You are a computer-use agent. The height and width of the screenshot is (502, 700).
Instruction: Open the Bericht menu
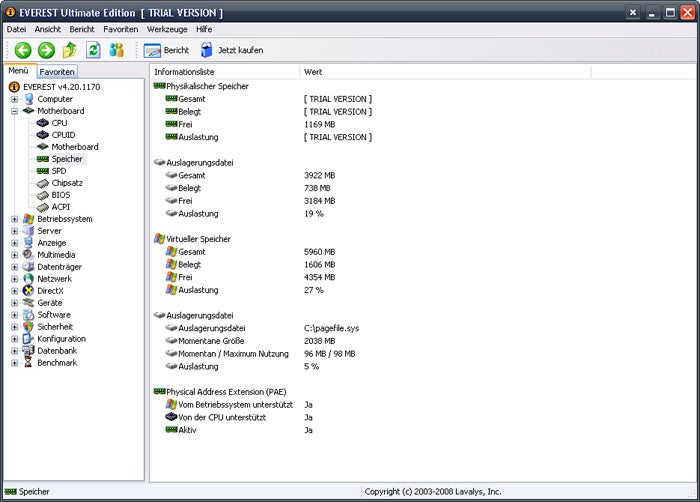(82, 29)
